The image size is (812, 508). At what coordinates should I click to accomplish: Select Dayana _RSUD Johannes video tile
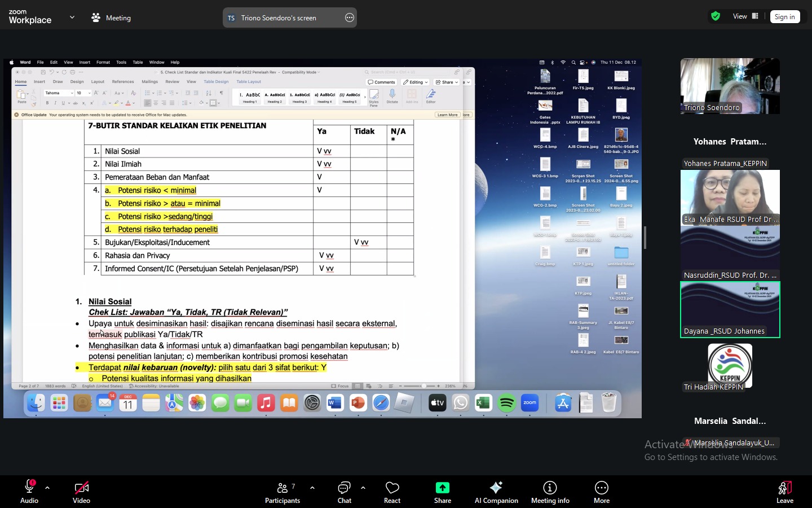730,309
